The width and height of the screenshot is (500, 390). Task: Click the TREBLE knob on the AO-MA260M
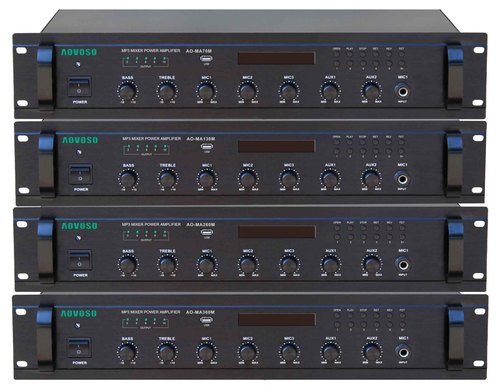tap(168, 265)
